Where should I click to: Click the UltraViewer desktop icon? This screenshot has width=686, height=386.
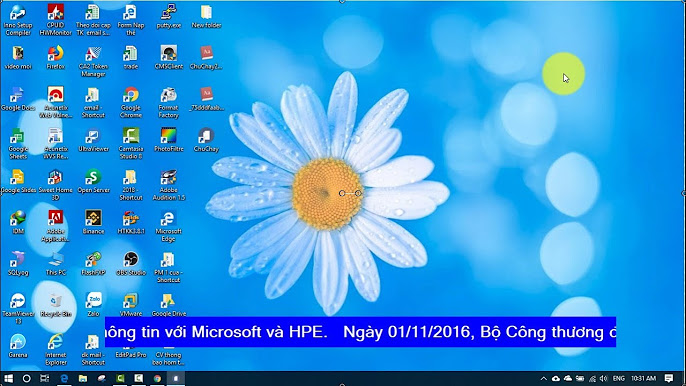tap(93, 140)
